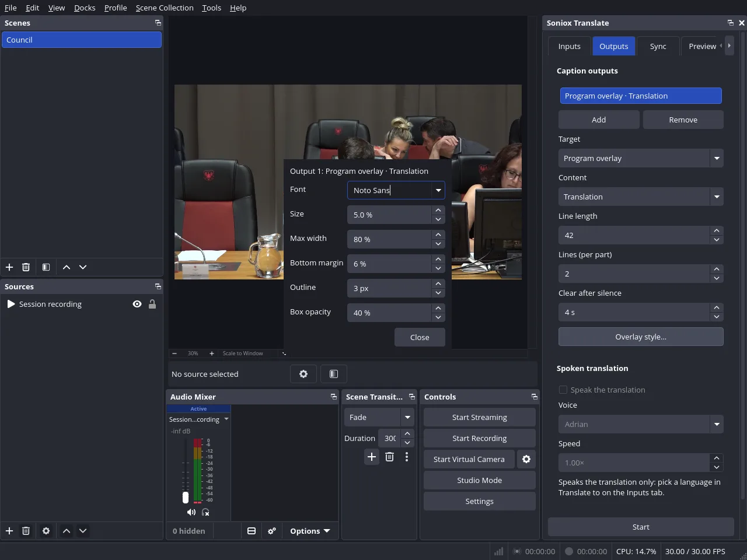Toggle audio monitoring headphone icon

click(x=205, y=512)
